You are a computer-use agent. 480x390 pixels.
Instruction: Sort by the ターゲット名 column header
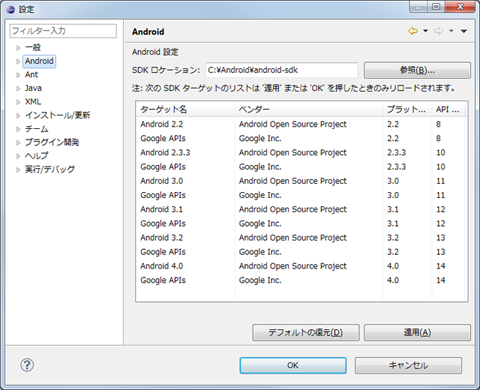click(x=185, y=109)
